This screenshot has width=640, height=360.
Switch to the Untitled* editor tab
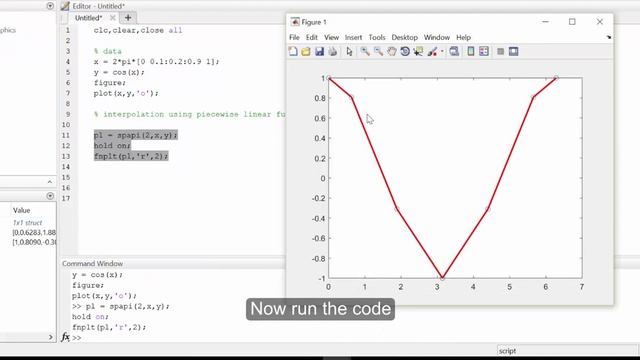coord(89,18)
